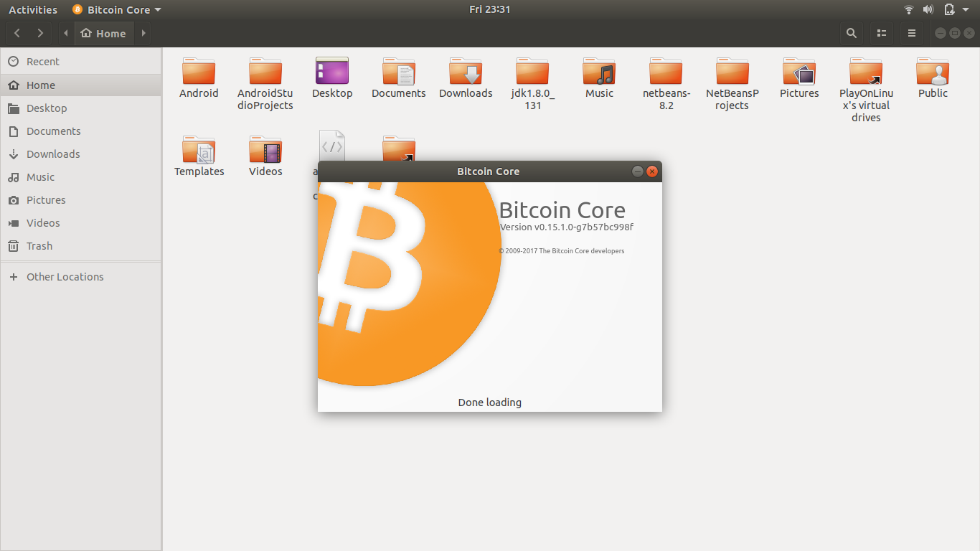Select Trash in the sidebar
This screenshot has height=551, width=980.
coord(81,245)
